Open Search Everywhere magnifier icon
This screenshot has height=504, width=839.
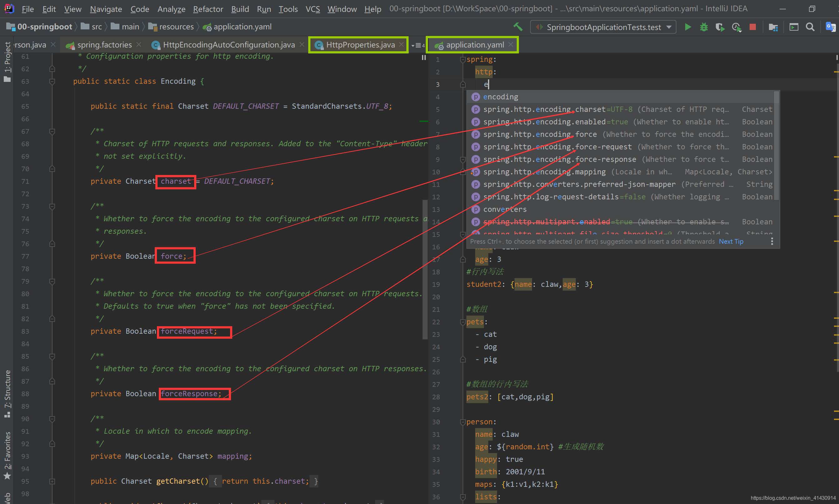810,27
